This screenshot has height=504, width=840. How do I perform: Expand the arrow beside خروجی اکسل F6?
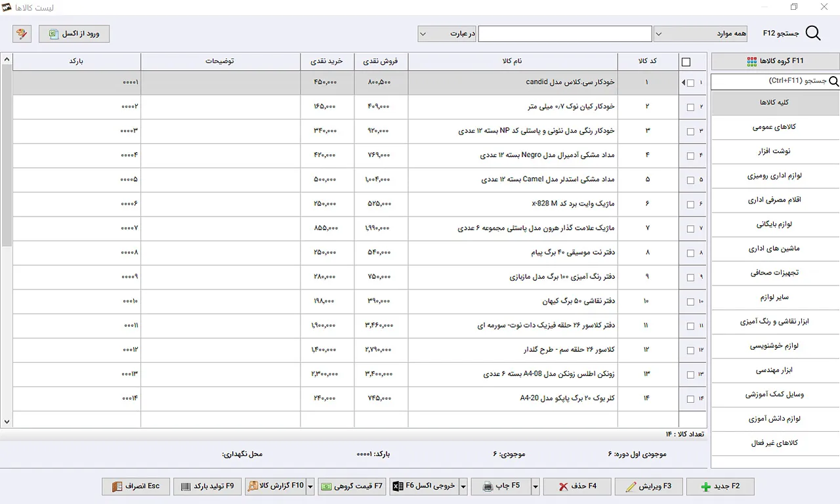coord(463,487)
